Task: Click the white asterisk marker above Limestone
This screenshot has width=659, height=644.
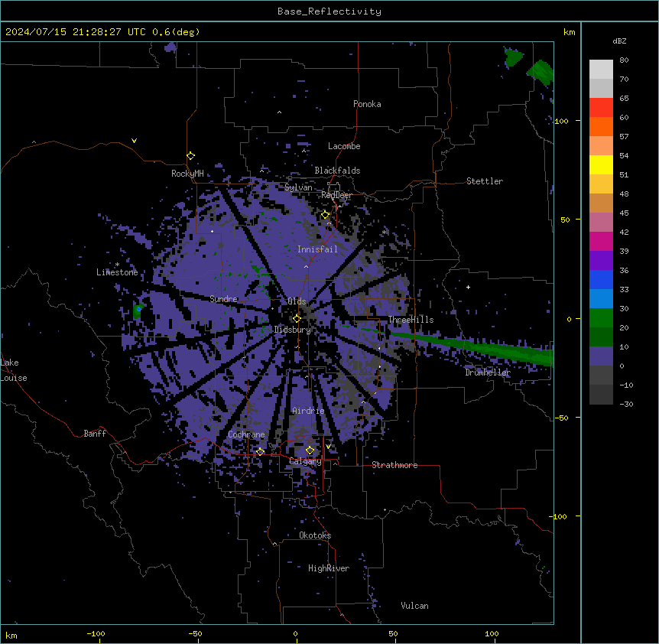Action: pyautogui.click(x=117, y=265)
